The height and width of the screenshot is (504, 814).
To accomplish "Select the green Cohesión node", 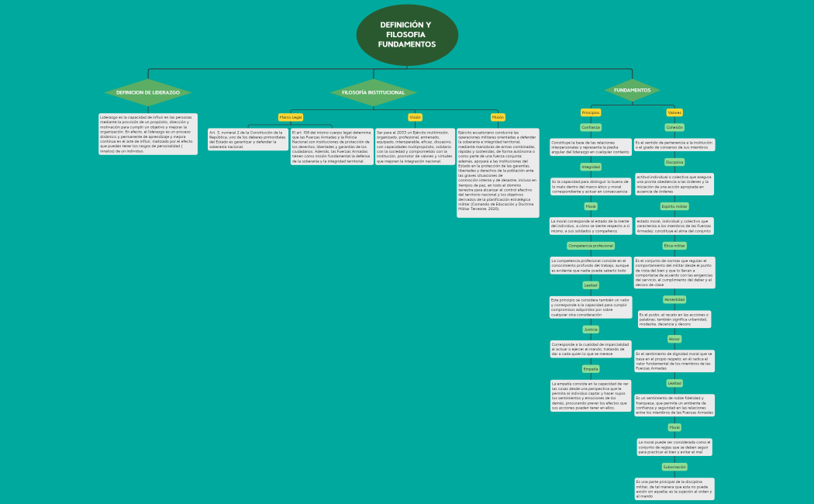I will coord(674,127).
